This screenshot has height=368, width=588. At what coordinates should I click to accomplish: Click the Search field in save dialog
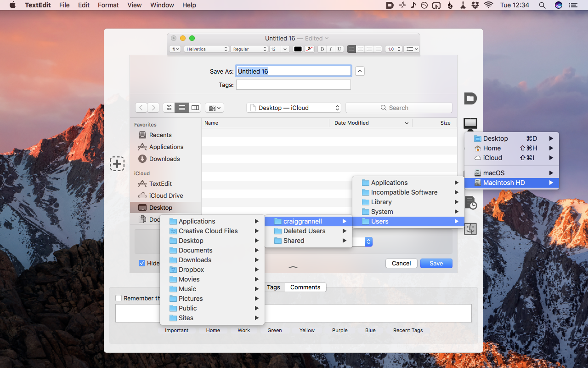click(x=399, y=108)
